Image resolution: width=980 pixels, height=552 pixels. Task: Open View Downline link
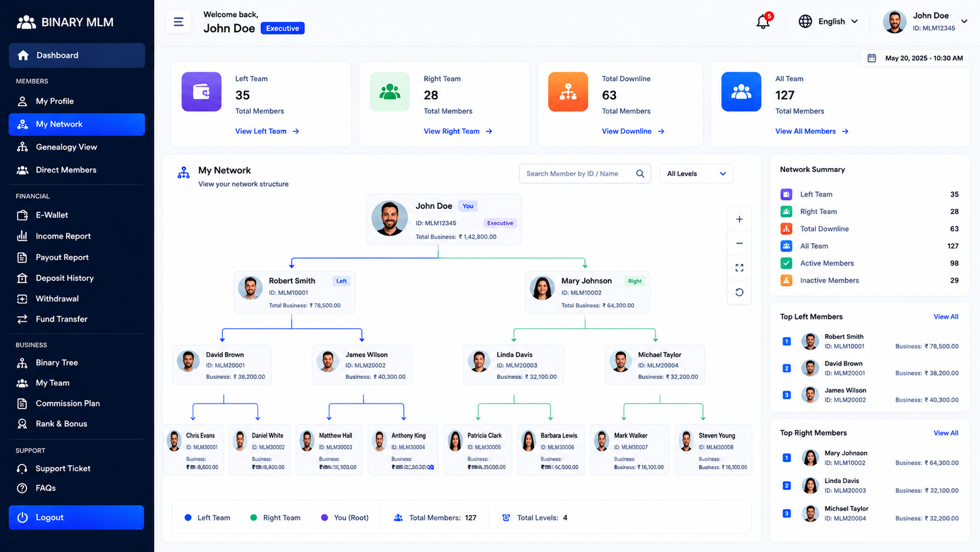[x=633, y=131]
